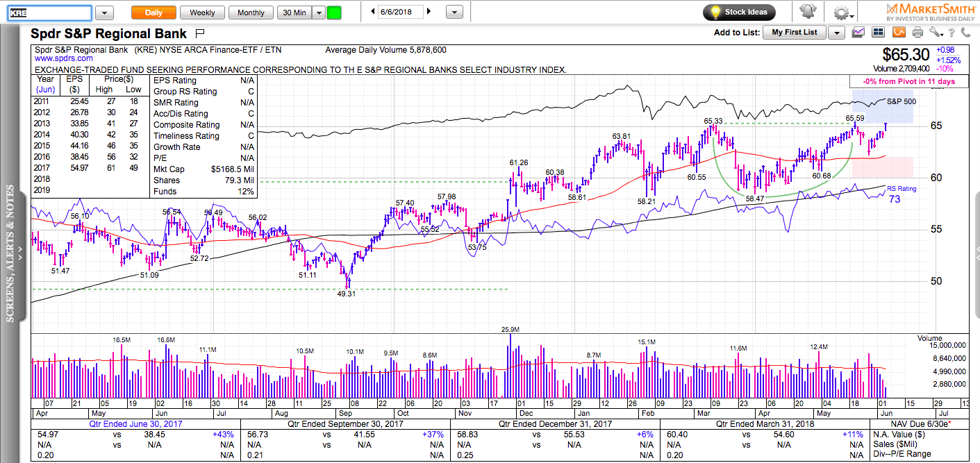Image resolution: width=980 pixels, height=463 pixels.
Task: Open the settings gear menu
Action: pos(841,12)
